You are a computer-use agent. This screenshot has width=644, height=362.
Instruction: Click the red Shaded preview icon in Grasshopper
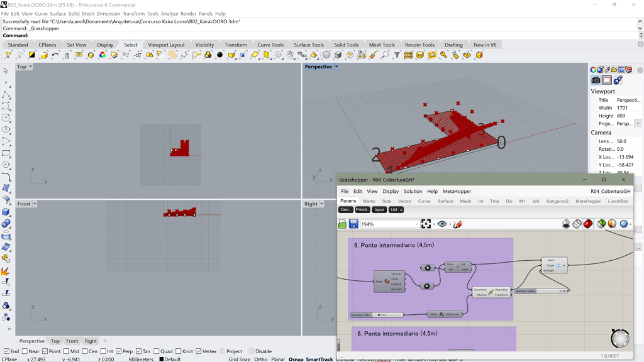588,224
